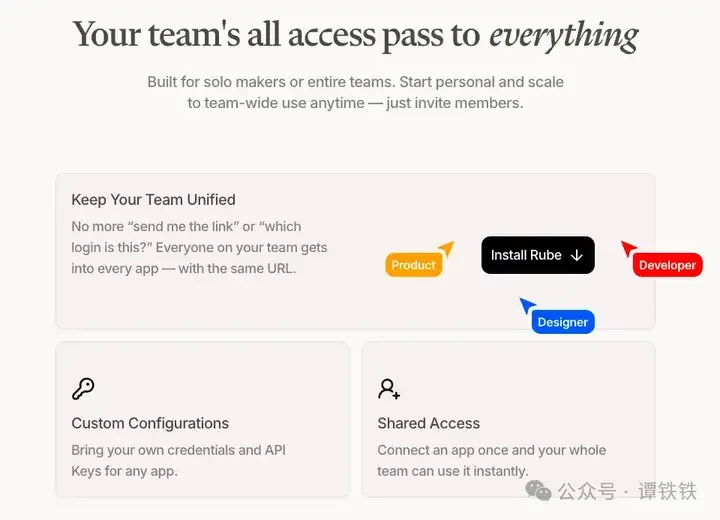The height and width of the screenshot is (520, 720).
Task: Select the blue Designer label
Action: pyautogui.click(x=563, y=322)
